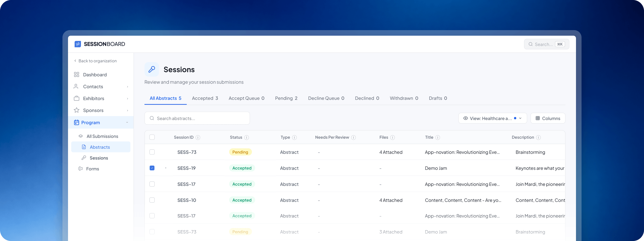Switch to the All Abstracts tab
This screenshot has width=644, height=241.
click(165, 98)
